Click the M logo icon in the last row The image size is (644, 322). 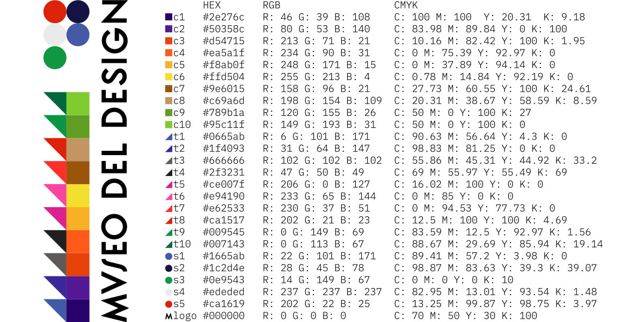(x=169, y=316)
